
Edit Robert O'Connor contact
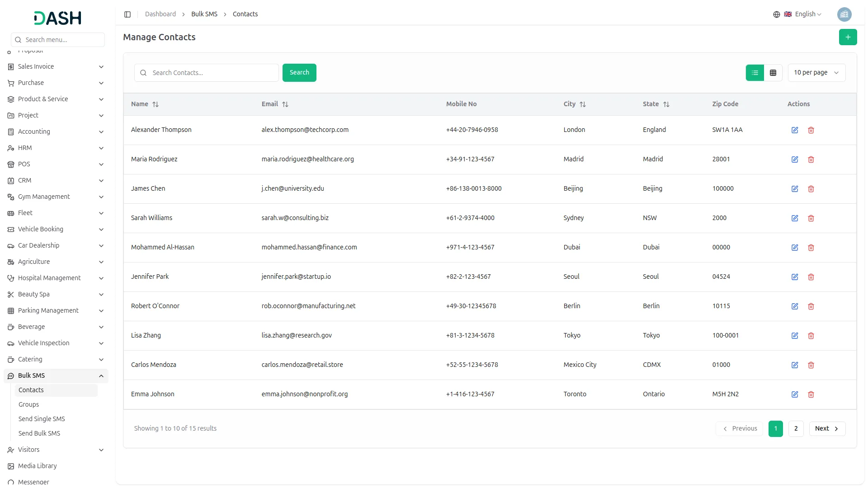795,306
